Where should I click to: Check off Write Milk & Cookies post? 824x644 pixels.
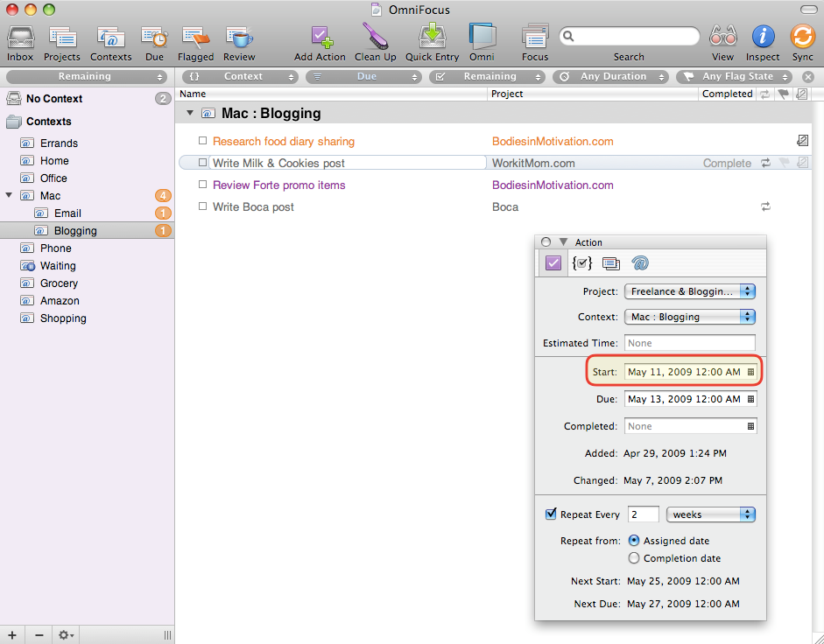tap(202, 163)
